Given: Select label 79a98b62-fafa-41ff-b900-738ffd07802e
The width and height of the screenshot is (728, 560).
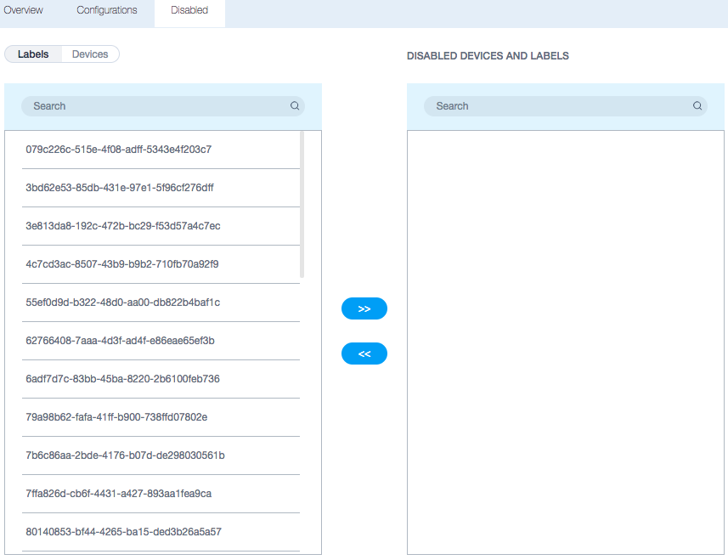Looking at the screenshot, I should [x=116, y=417].
